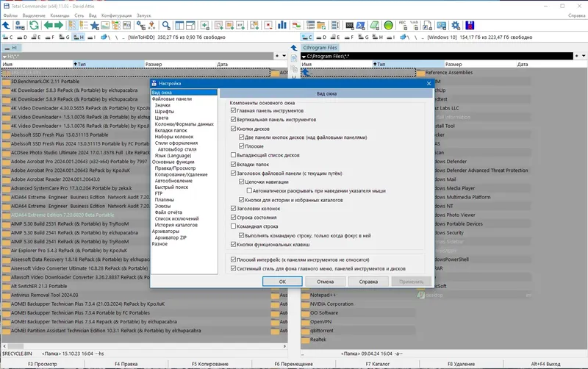Click the refresh green arrows toolbar icon

click(34, 26)
